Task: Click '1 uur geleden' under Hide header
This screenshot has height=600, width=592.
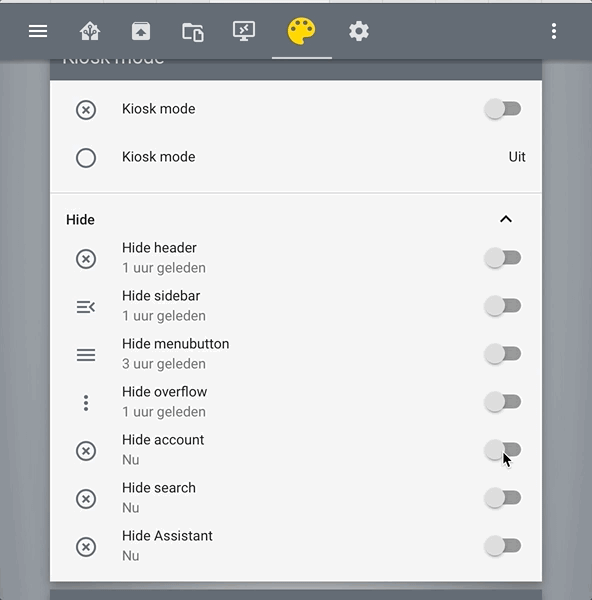Action: coord(164,268)
